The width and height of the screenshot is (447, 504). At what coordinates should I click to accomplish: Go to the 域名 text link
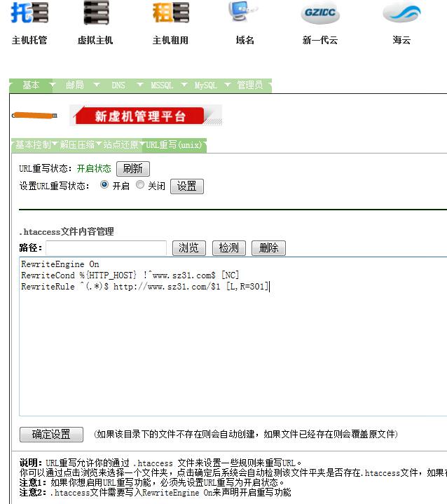[245, 40]
